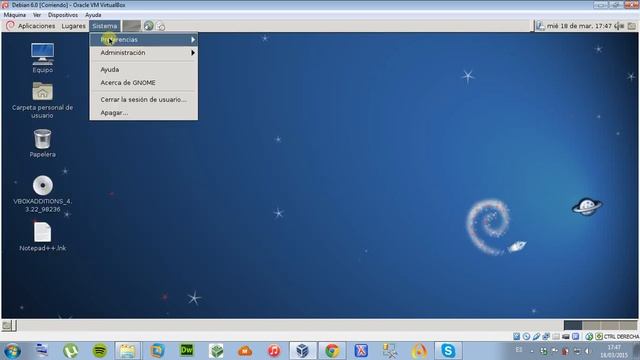Select the Notepad++.lnk file icon
The width and height of the screenshot is (640, 360).
[42, 232]
